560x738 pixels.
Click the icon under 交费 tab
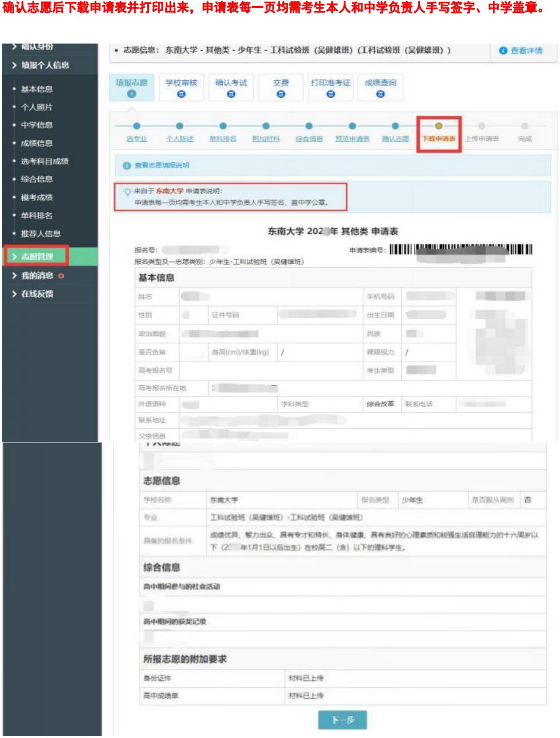[x=281, y=95]
